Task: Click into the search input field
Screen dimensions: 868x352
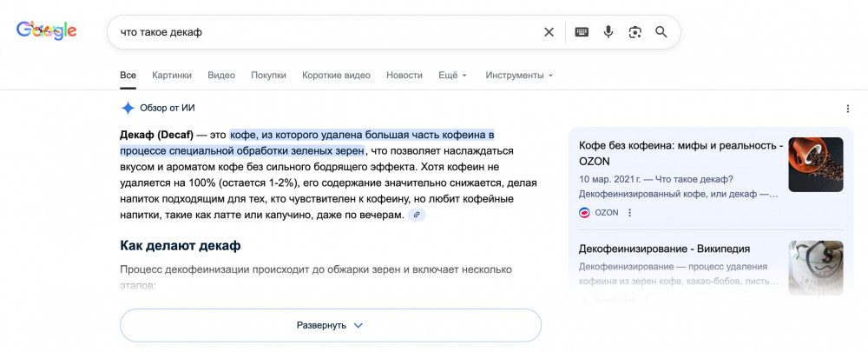Action: [321, 32]
